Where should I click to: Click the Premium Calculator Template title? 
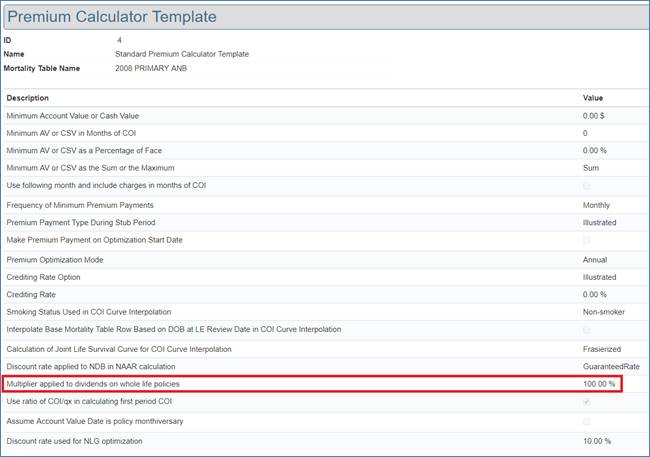pyautogui.click(x=112, y=17)
